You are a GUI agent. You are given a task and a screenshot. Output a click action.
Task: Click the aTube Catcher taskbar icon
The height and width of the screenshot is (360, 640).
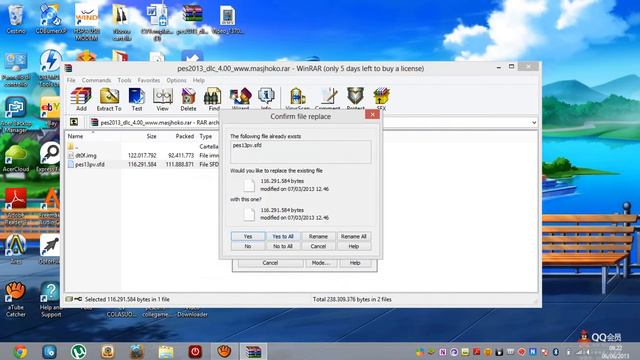pyautogui.click(x=224, y=351)
